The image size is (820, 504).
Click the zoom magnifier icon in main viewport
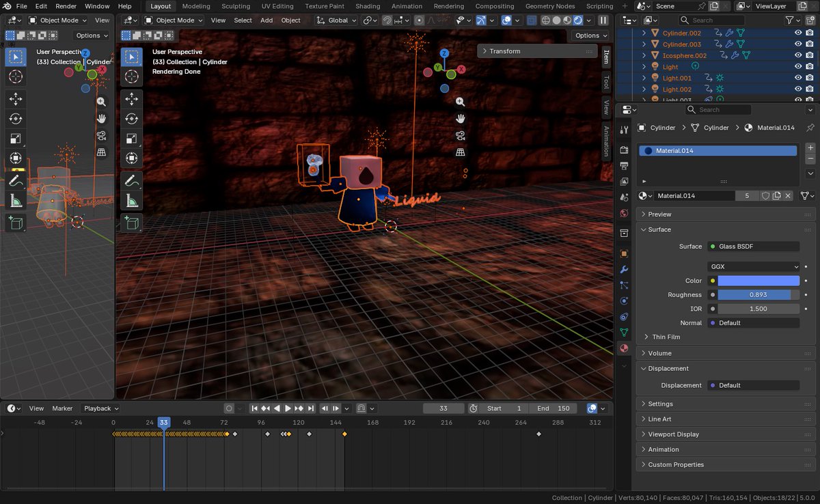pyautogui.click(x=460, y=102)
